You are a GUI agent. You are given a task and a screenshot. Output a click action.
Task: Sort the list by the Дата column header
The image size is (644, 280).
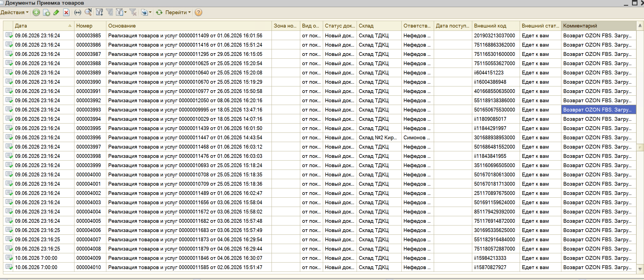[x=43, y=26]
